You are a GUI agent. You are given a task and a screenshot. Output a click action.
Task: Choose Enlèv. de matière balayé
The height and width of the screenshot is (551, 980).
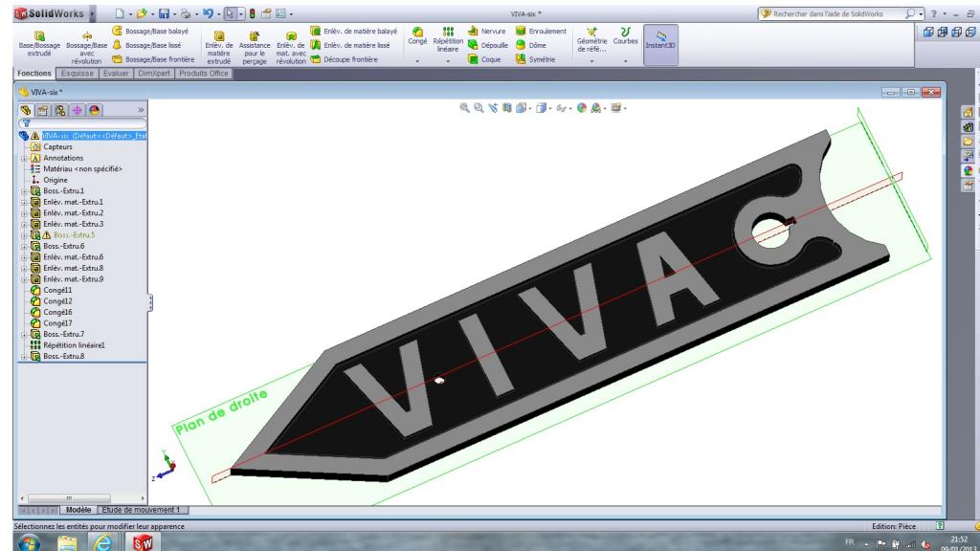point(354,31)
